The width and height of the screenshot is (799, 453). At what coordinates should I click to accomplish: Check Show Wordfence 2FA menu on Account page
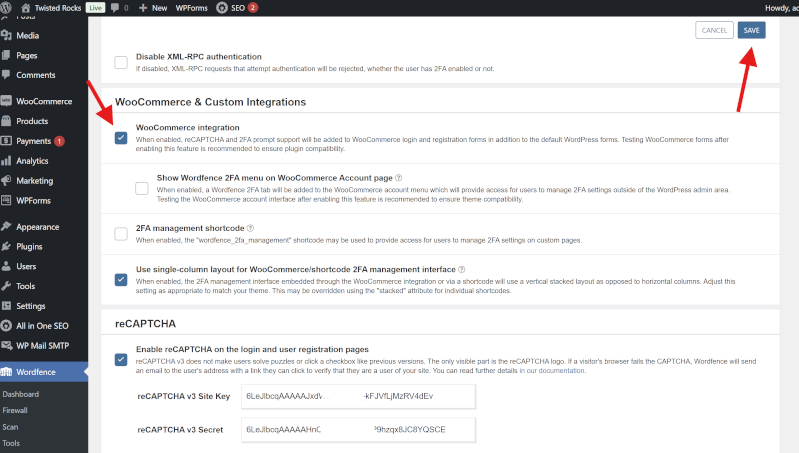(x=142, y=189)
